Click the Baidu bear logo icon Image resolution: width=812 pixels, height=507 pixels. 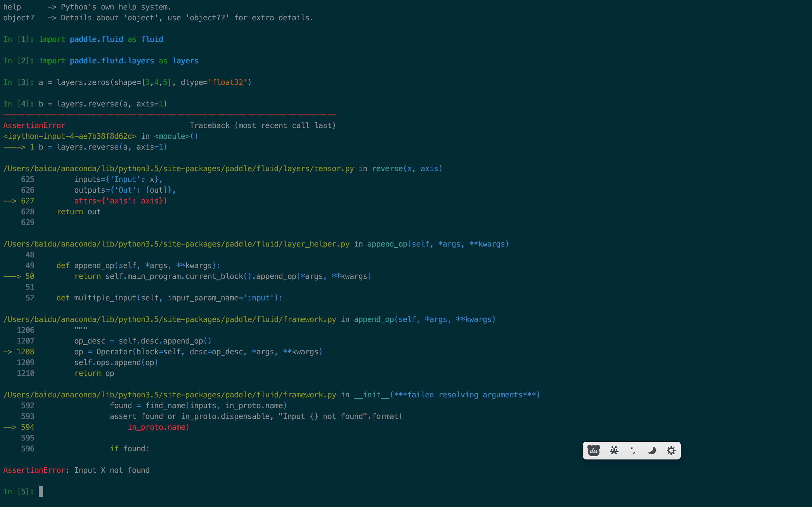click(x=593, y=450)
